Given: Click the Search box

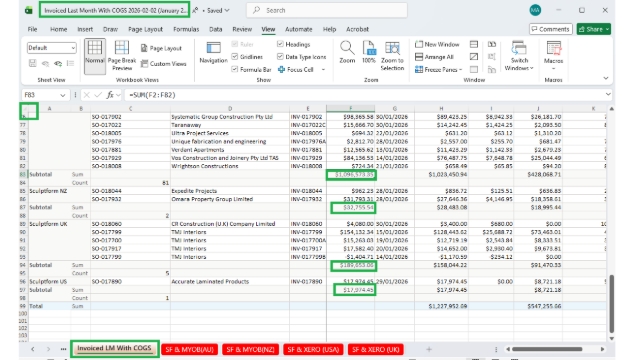Looking at the screenshot, I should (x=327, y=10).
